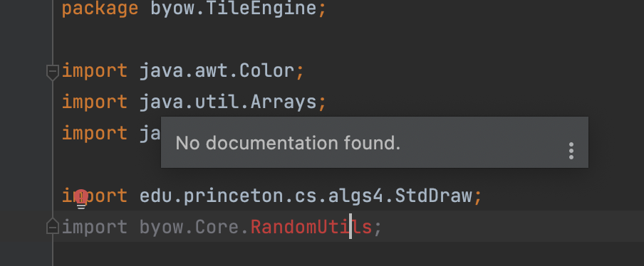Click the import line partly hidden by the popup
This screenshot has height=266, width=644.
[x=111, y=134]
